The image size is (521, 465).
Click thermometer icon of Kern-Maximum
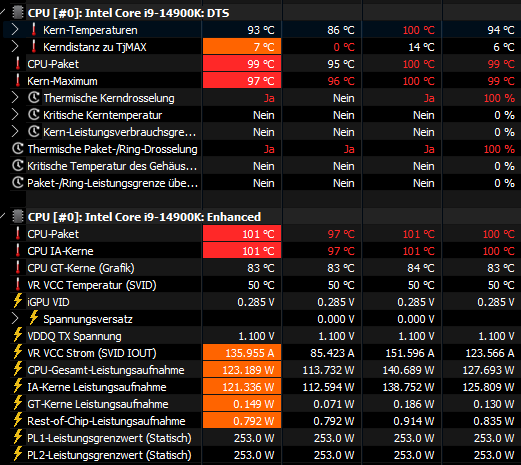pyautogui.click(x=18, y=80)
